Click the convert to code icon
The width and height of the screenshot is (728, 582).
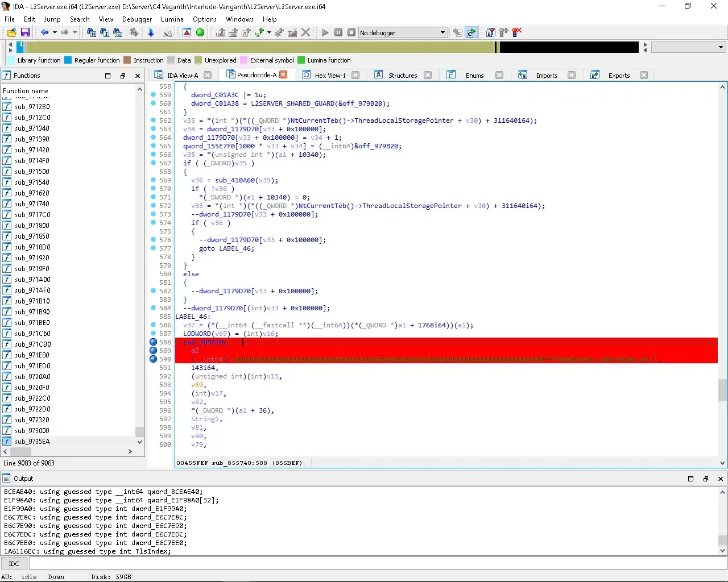[220, 32]
